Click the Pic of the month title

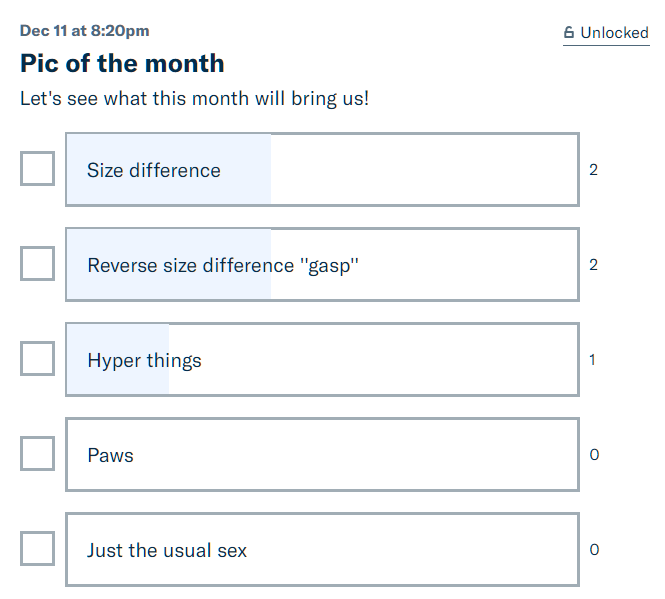(x=122, y=64)
